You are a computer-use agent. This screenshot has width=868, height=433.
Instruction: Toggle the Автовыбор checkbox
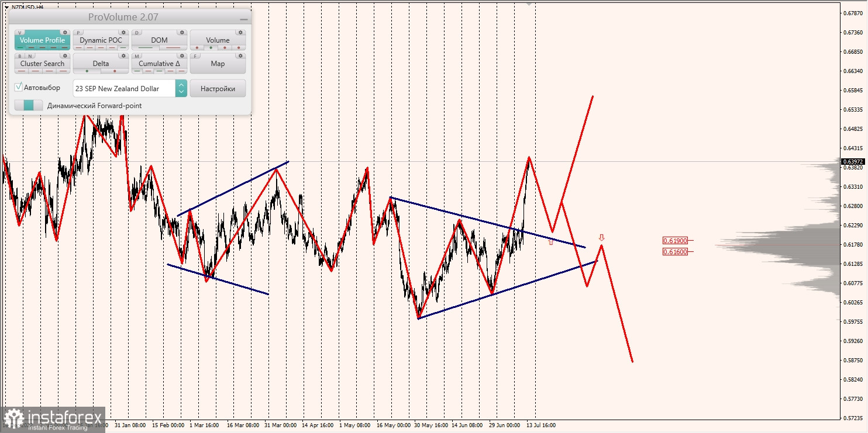pyautogui.click(x=19, y=87)
